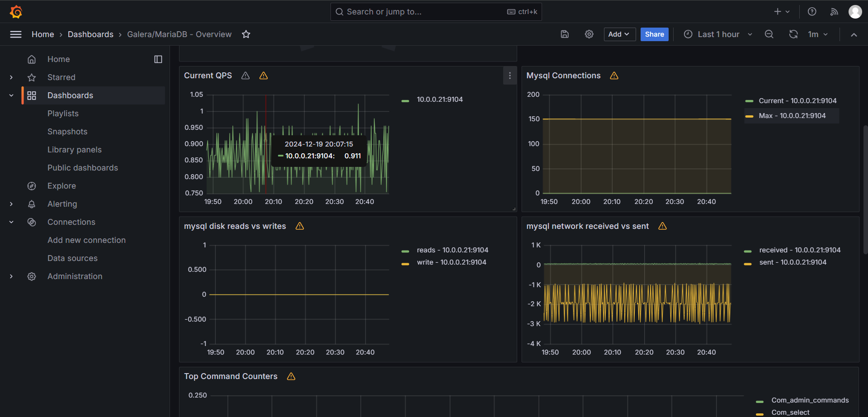
Task: Click the Grafana logo icon
Action: [x=16, y=12]
